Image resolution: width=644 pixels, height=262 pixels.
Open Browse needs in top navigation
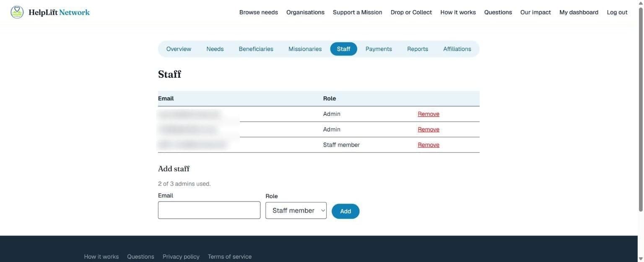pyautogui.click(x=258, y=12)
